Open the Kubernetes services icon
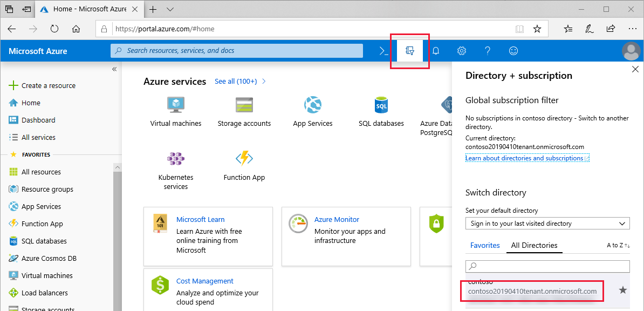 coord(176,158)
